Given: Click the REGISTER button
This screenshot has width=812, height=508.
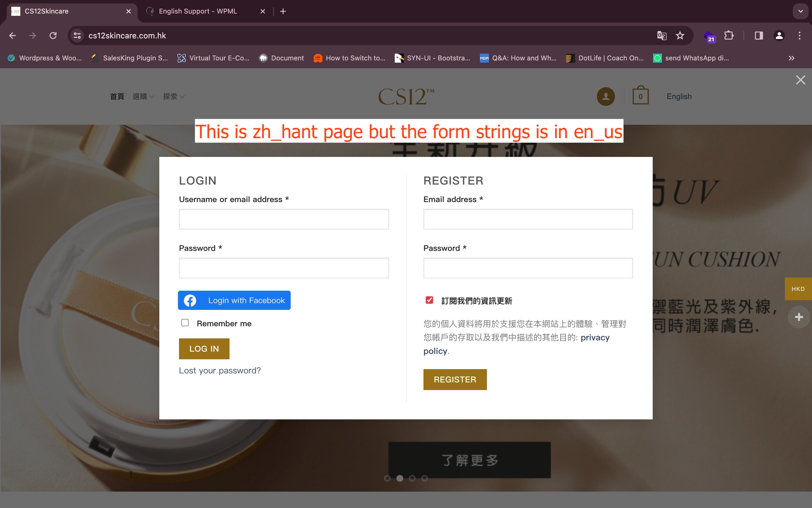Looking at the screenshot, I should click(455, 380).
